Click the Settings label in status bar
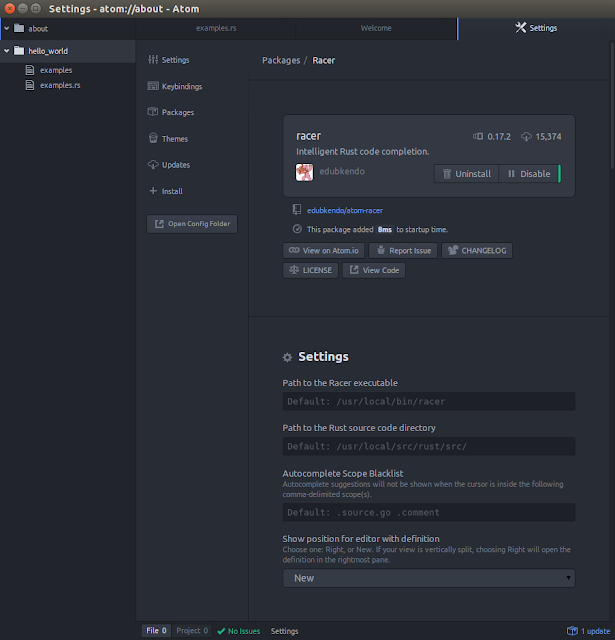Image resolution: width=615 pixels, height=640 pixels. 284,631
